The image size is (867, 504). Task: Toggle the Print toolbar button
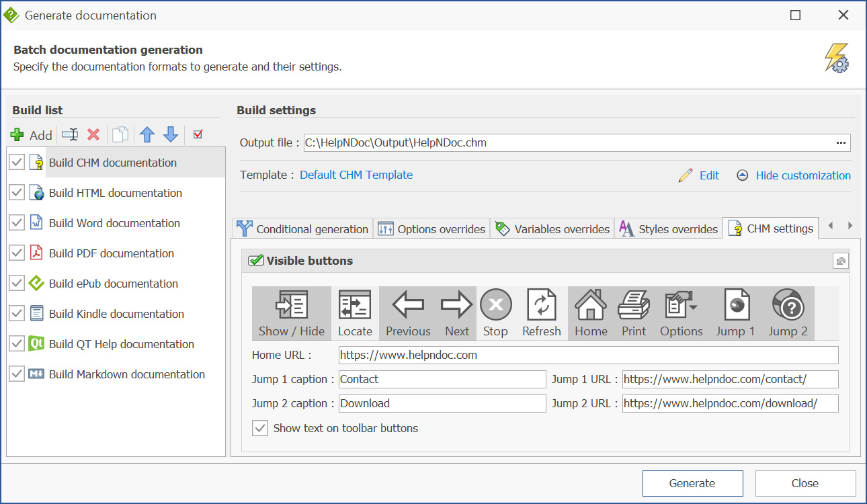click(634, 313)
